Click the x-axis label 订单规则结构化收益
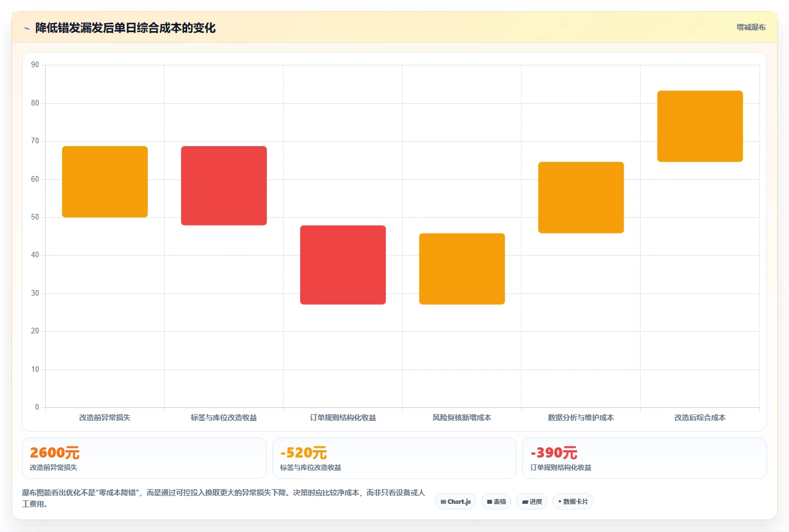The image size is (789, 532). 343,417
